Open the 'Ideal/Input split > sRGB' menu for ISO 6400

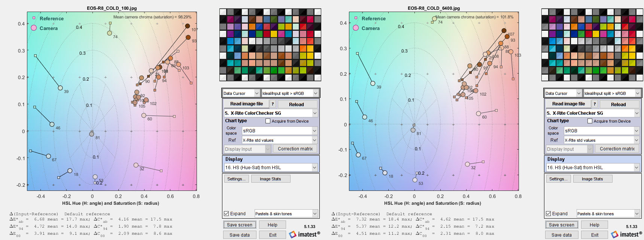point(612,93)
